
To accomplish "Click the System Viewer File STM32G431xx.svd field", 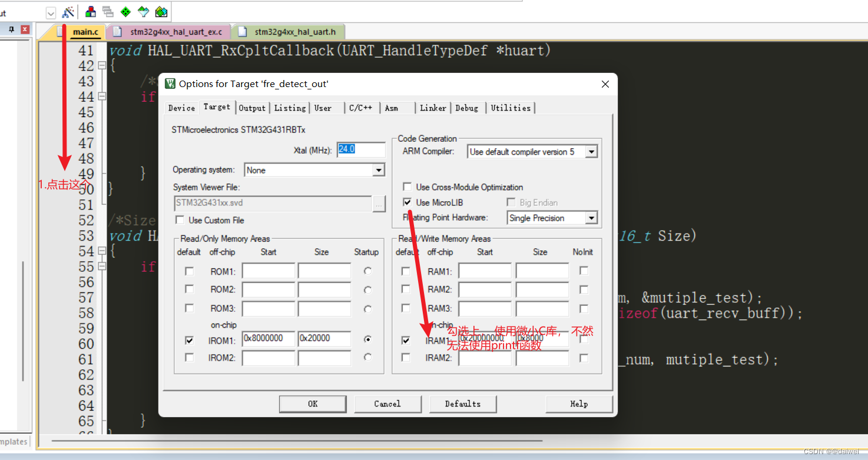I will coord(273,203).
